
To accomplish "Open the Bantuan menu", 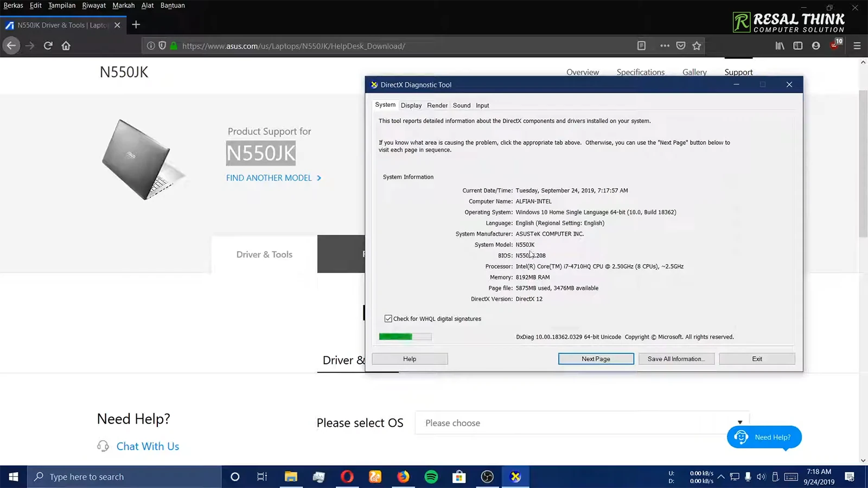I will 173,5.
